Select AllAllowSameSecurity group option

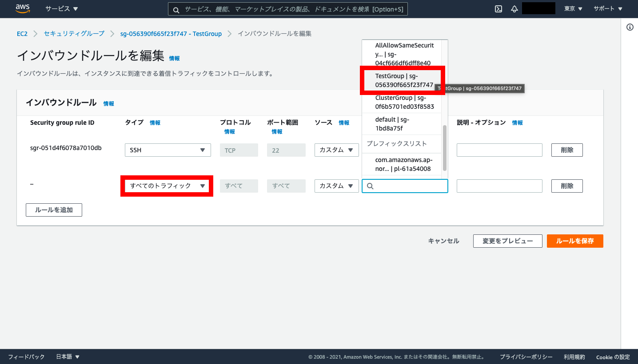point(402,54)
